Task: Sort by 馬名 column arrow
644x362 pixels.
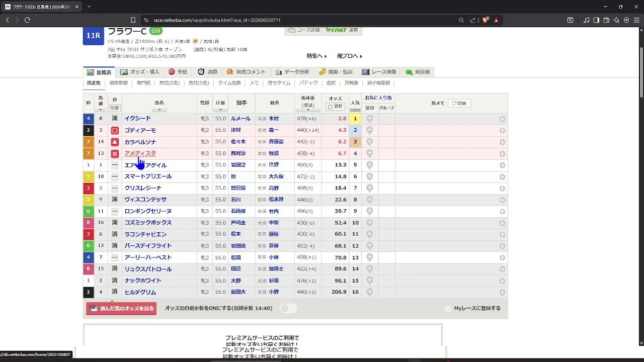Action: coord(159,110)
